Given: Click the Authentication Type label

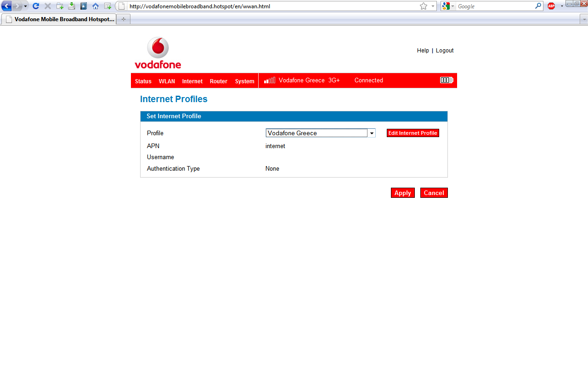Looking at the screenshot, I should point(173,168).
